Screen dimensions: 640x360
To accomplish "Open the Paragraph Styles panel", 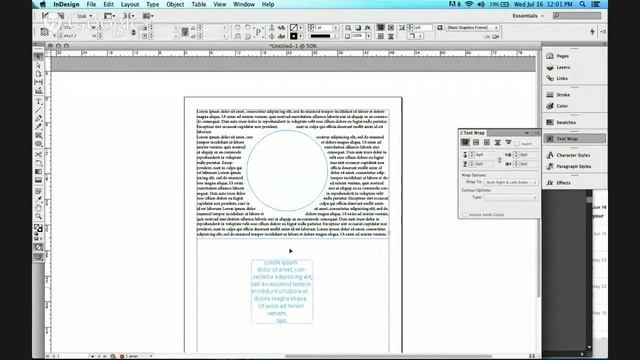I will tap(574, 166).
